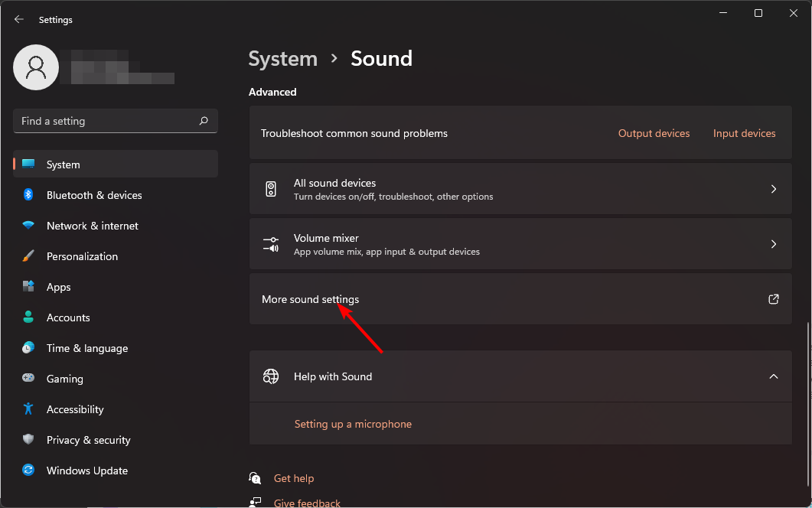Open the Time & language clock icon

(29, 348)
